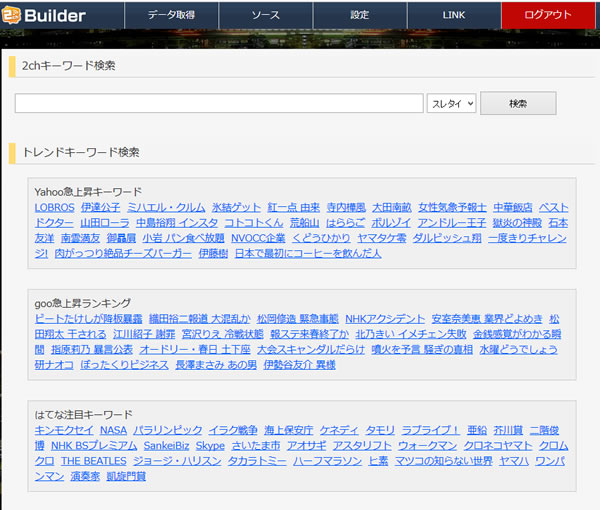Open the ハーフマラソン keyword link
The image size is (600, 510).
tap(328, 461)
